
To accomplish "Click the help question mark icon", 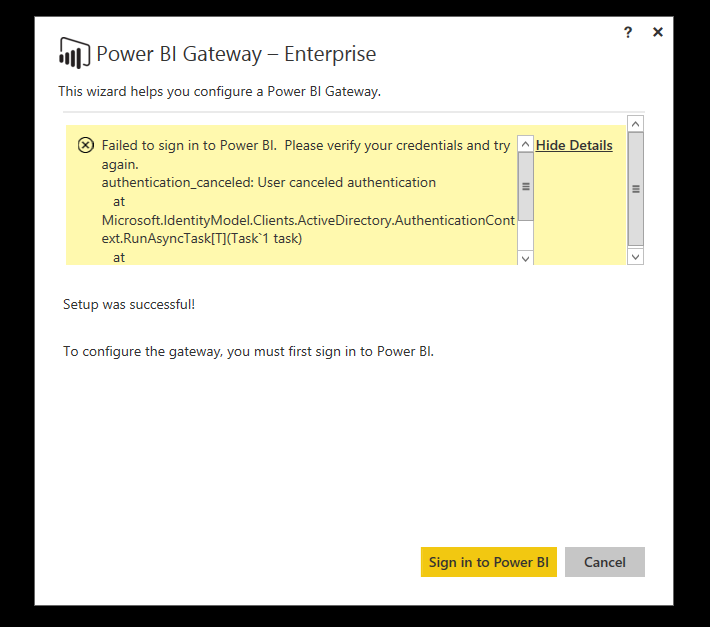I will 628,33.
